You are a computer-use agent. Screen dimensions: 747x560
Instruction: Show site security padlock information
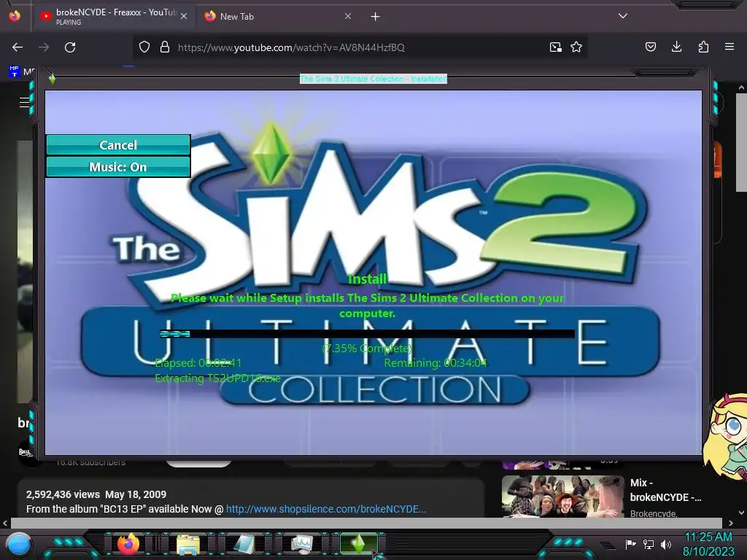(165, 47)
